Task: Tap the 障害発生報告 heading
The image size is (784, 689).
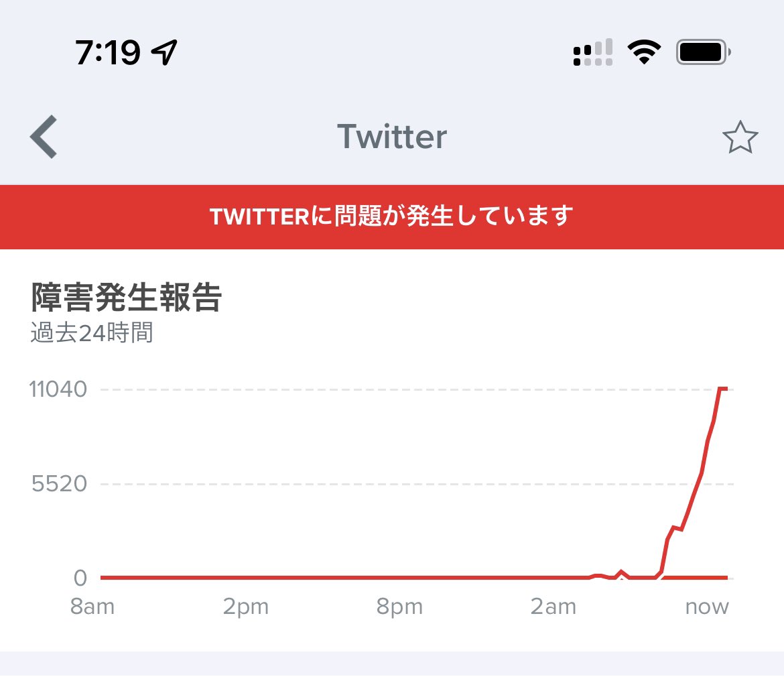Action: tap(126, 298)
